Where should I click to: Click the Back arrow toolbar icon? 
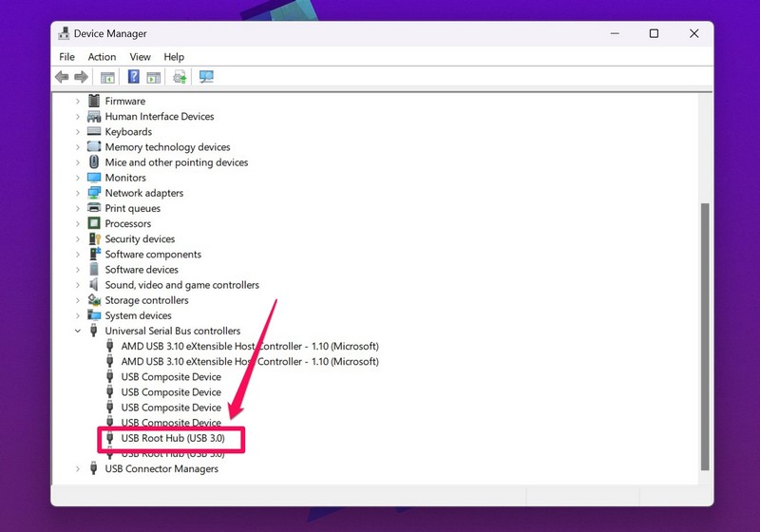(63, 77)
